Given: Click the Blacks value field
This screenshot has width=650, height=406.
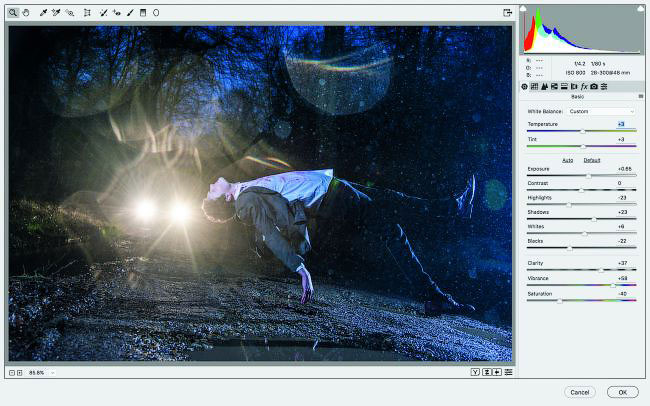Looking at the screenshot, I should coord(625,241).
